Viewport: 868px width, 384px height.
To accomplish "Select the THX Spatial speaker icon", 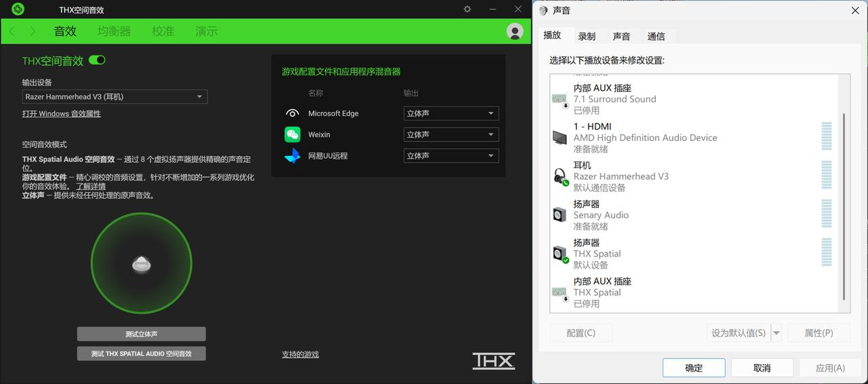I will pos(560,254).
